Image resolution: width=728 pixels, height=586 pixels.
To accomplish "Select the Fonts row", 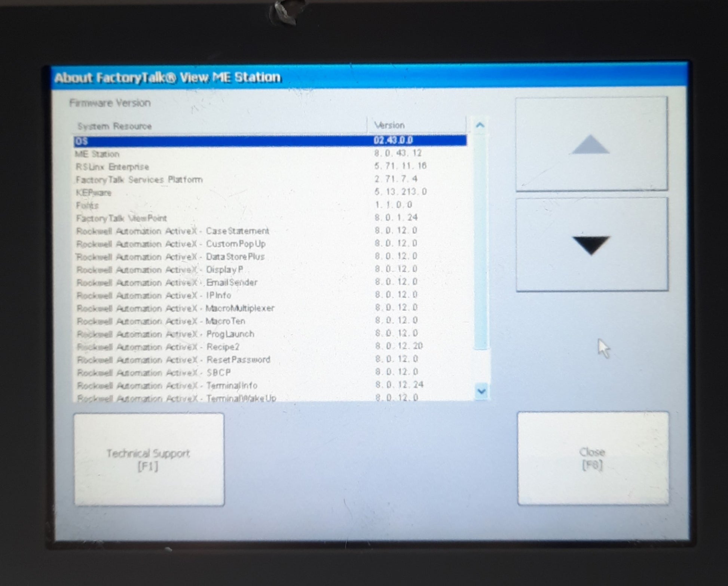I will point(270,205).
